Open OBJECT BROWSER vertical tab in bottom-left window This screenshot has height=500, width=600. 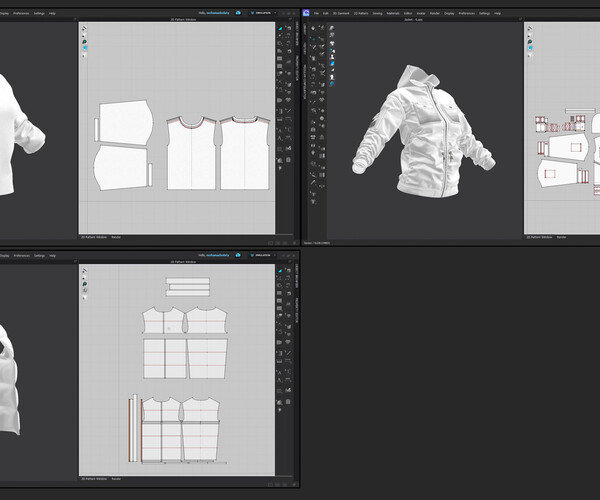click(297, 276)
